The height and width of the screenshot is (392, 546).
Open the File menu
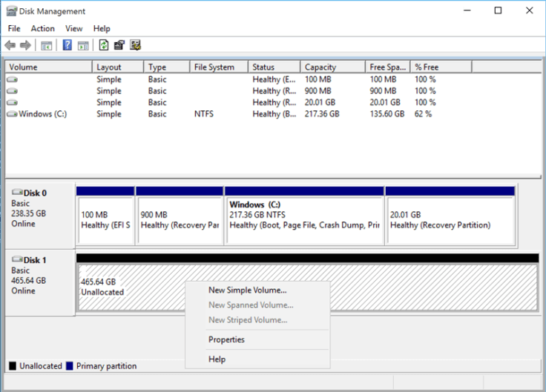tap(14, 28)
